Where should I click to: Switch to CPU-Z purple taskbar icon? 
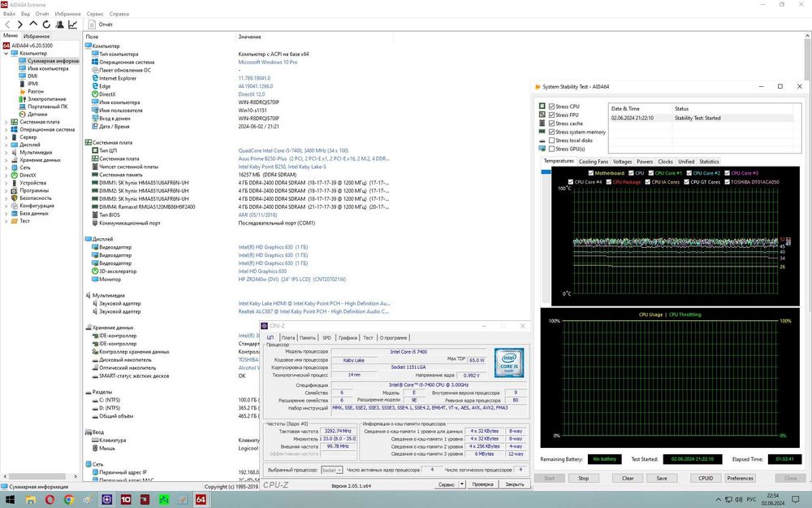tap(106, 500)
